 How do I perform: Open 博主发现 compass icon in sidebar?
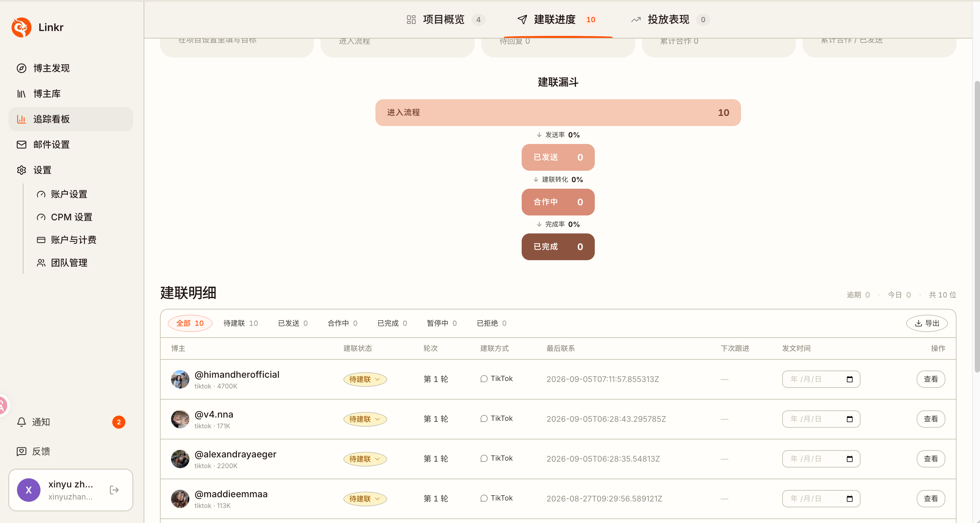point(21,68)
